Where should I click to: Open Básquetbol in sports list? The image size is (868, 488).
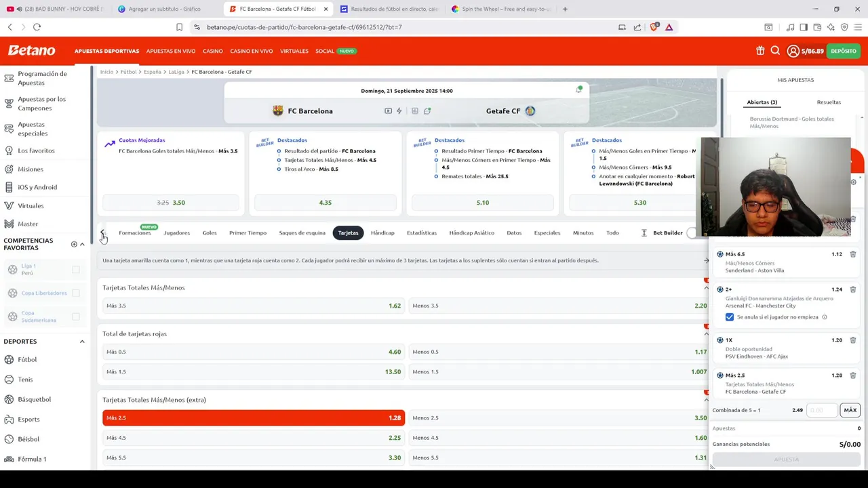coord(35,400)
